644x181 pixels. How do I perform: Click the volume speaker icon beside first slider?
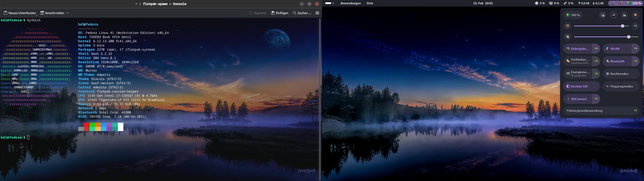568,26
